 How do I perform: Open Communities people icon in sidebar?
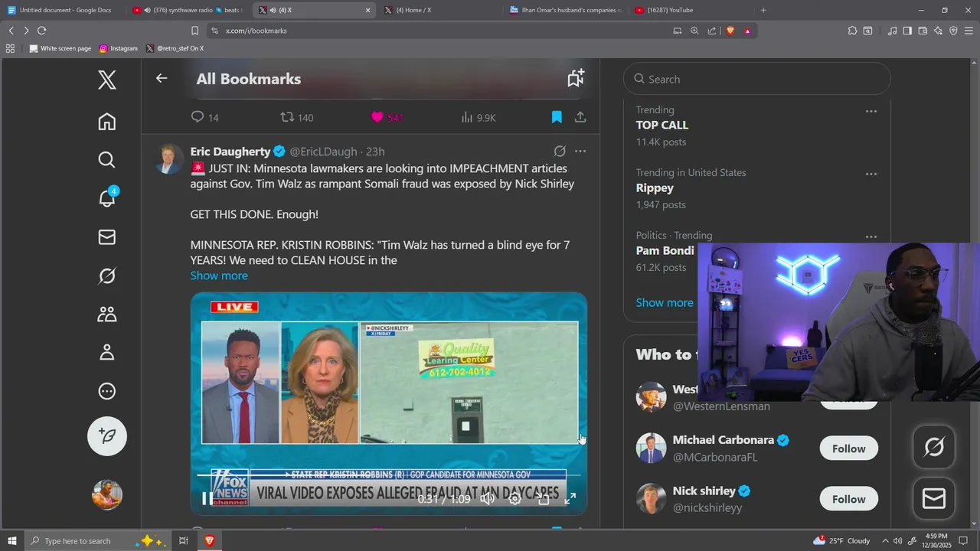click(107, 314)
